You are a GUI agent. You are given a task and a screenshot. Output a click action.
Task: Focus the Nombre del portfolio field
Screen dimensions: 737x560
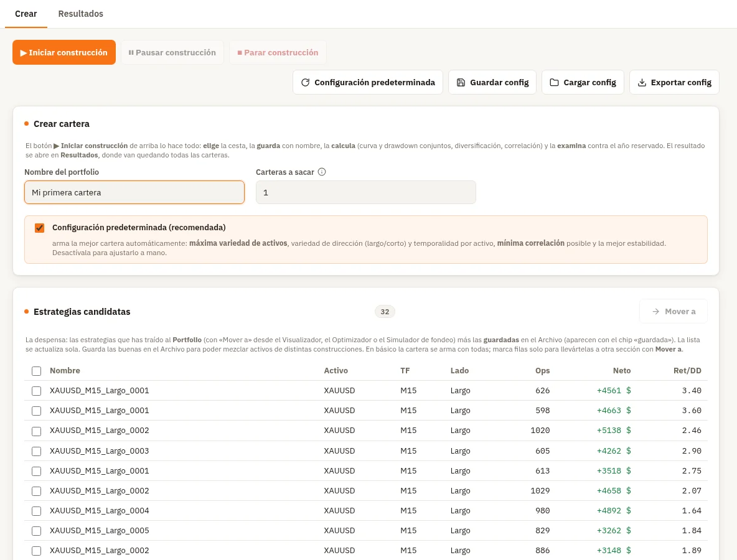click(x=134, y=192)
